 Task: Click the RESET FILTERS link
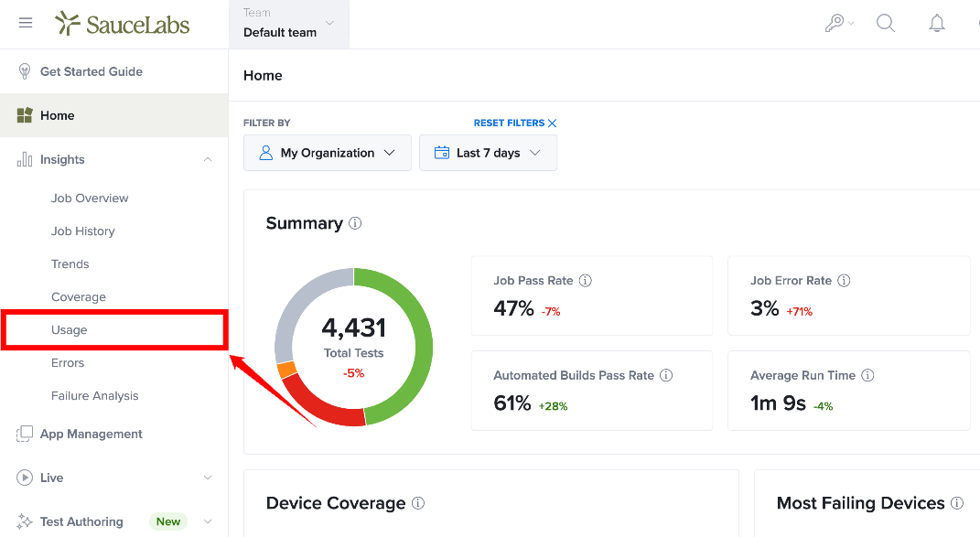pyautogui.click(x=515, y=124)
